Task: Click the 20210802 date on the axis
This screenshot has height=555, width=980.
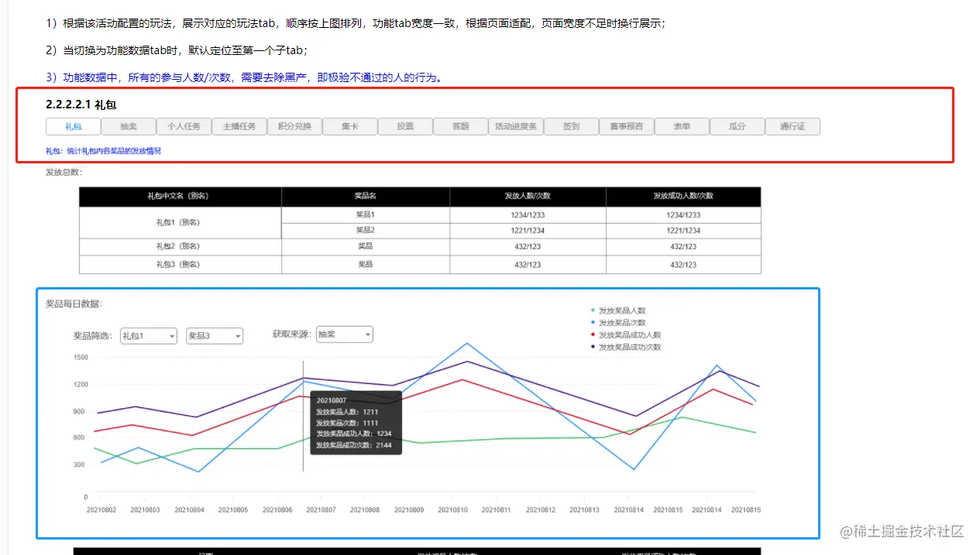Action: [x=101, y=510]
